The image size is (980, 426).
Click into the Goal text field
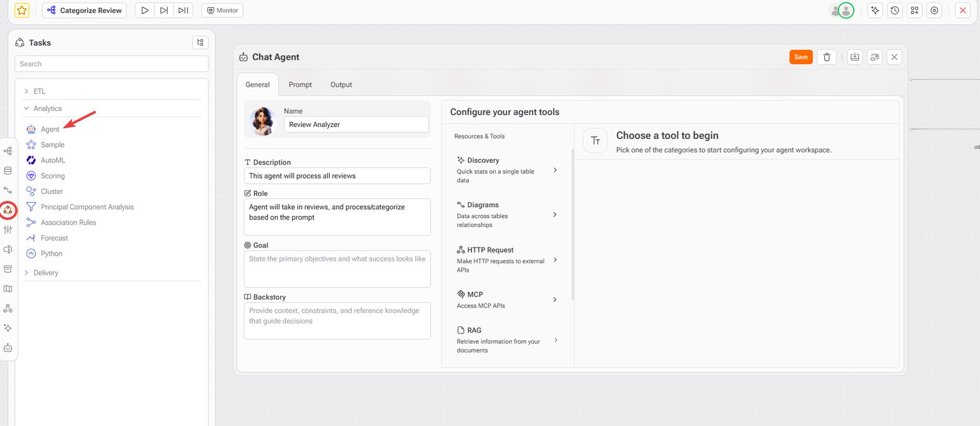(337, 268)
